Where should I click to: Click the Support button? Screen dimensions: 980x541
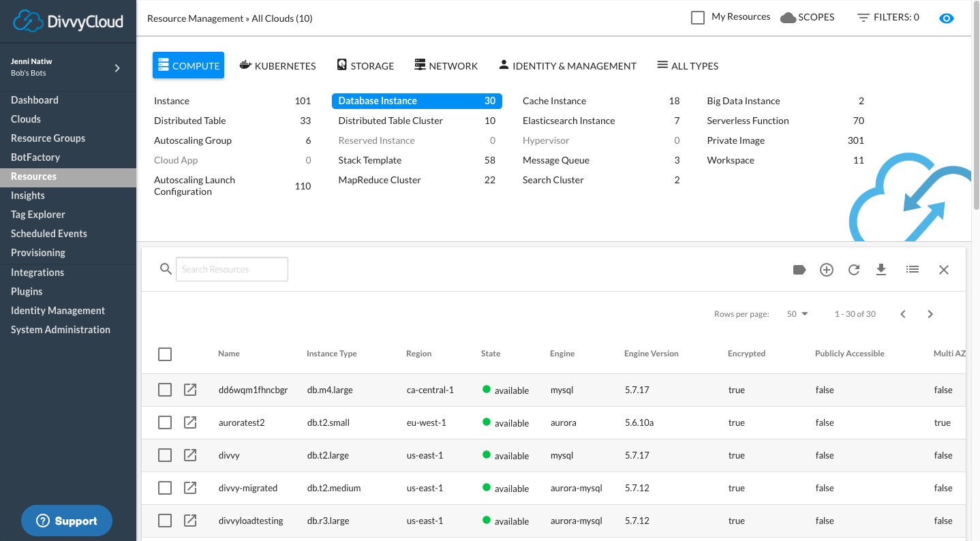pos(67,521)
